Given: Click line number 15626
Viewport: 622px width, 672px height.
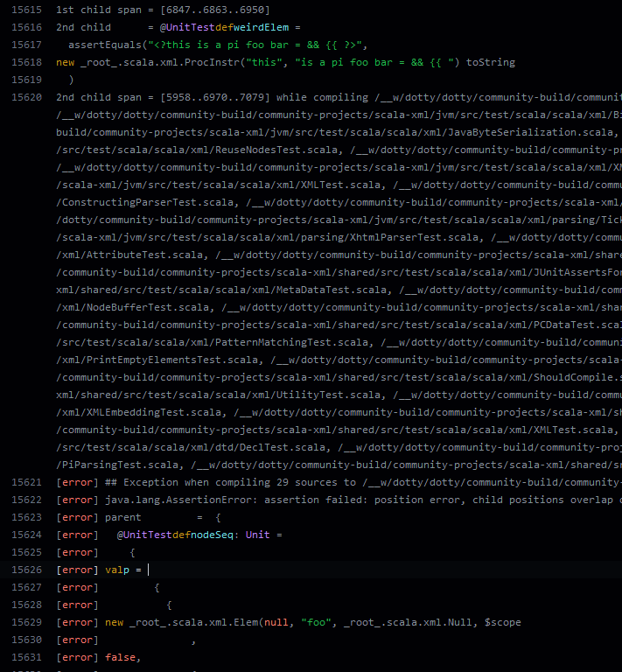Looking at the screenshot, I should click(26, 570).
